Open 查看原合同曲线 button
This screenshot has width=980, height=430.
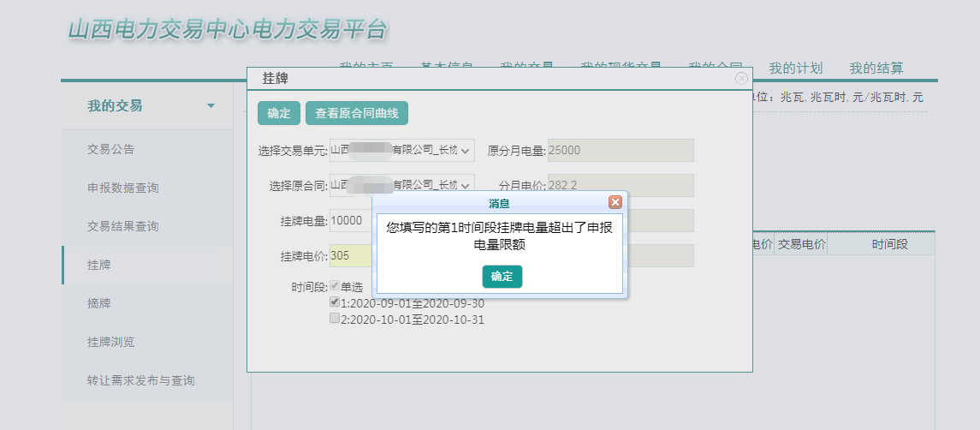(357, 113)
